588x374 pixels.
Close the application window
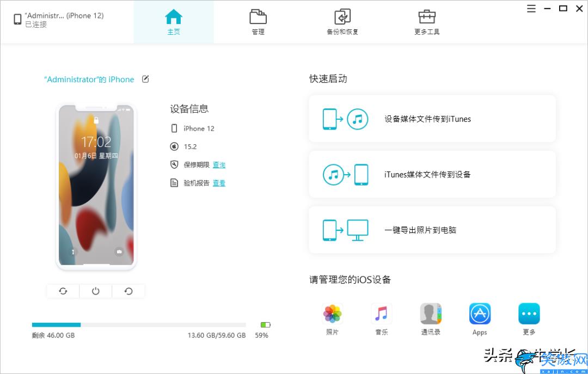579,9
